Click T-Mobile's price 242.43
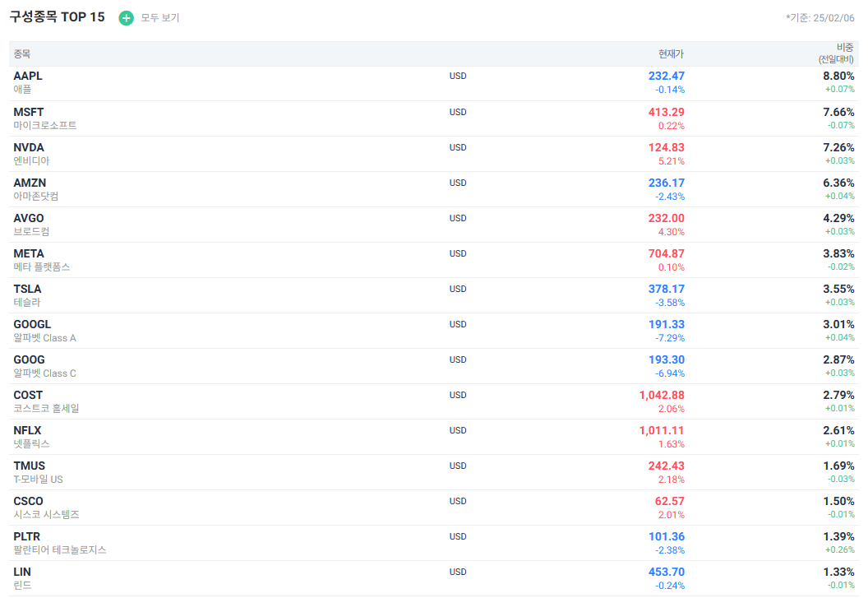 point(667,466)
